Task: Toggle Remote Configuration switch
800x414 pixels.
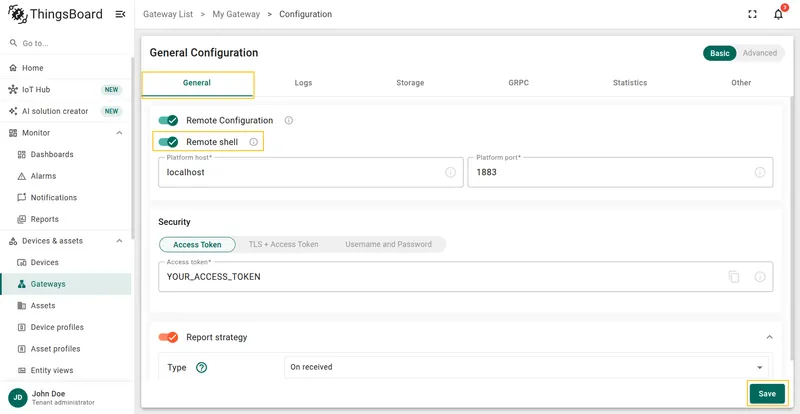Action: click(168, 120)
